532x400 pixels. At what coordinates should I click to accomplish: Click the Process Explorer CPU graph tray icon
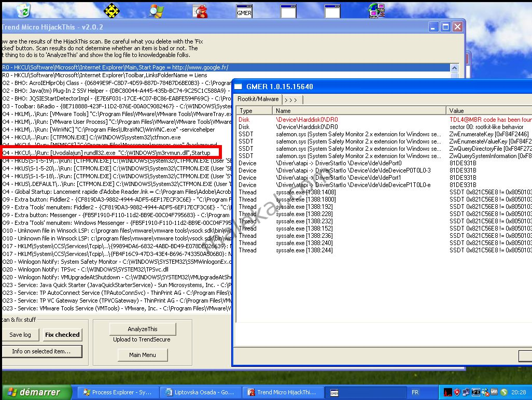click(448, 392)
